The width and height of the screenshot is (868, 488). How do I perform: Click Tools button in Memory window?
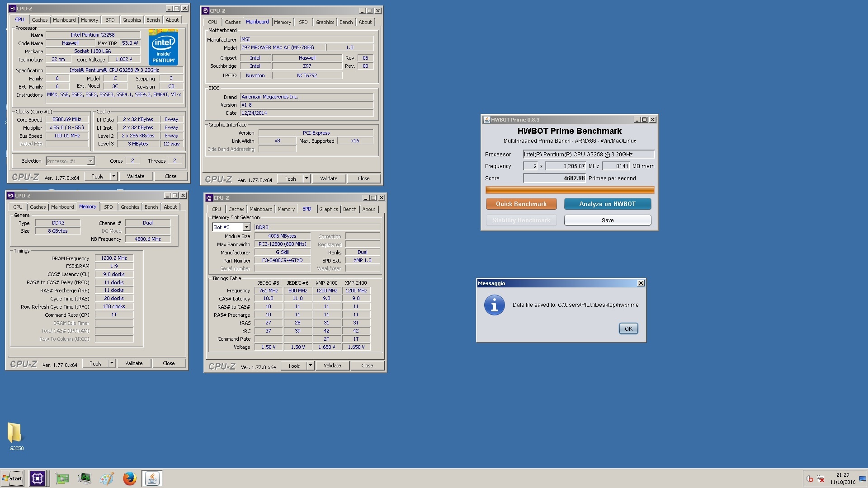[95, 363]
